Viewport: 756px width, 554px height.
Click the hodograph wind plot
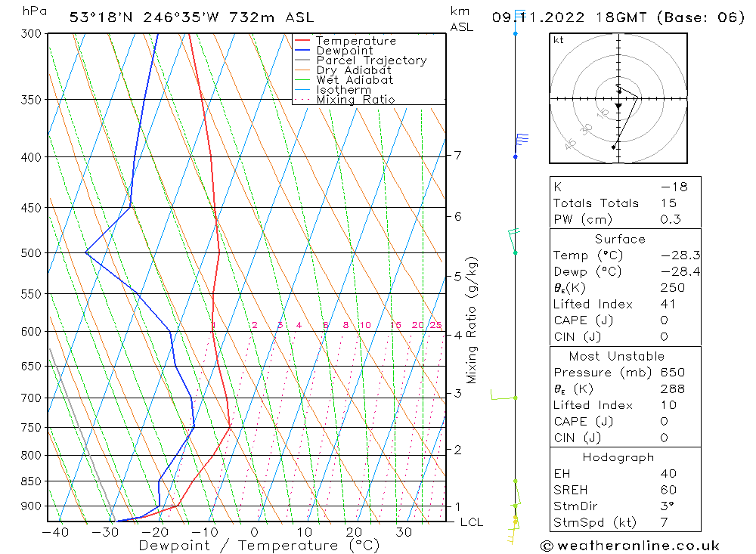[618, 98]
